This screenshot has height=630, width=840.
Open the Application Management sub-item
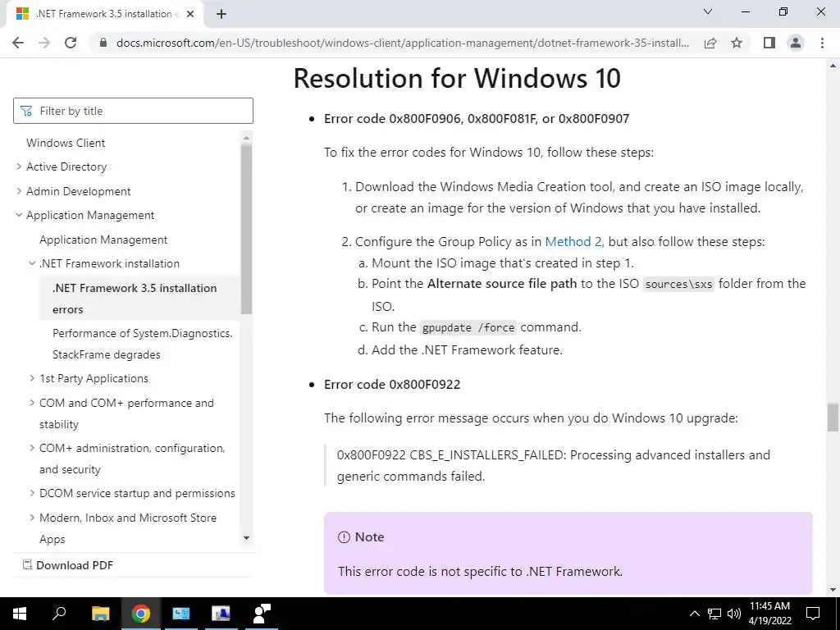coord(103,240)
